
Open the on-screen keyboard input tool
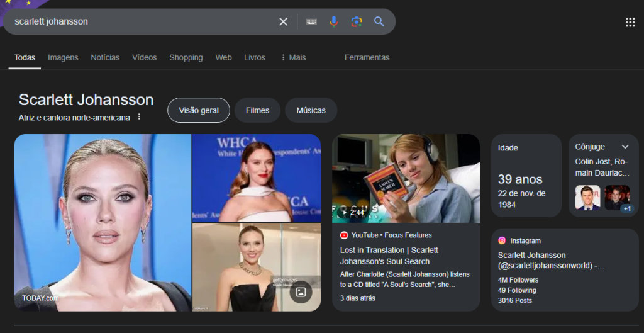[311, 21]
